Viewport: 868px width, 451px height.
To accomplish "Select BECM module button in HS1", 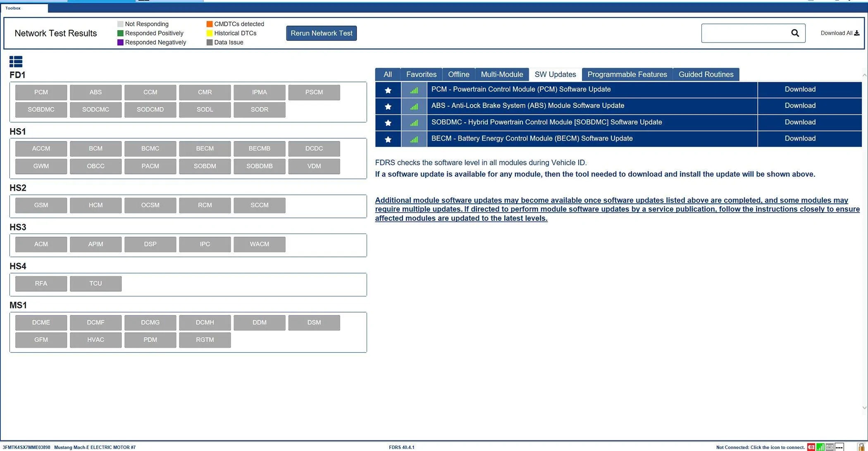I will coord(205,148).
